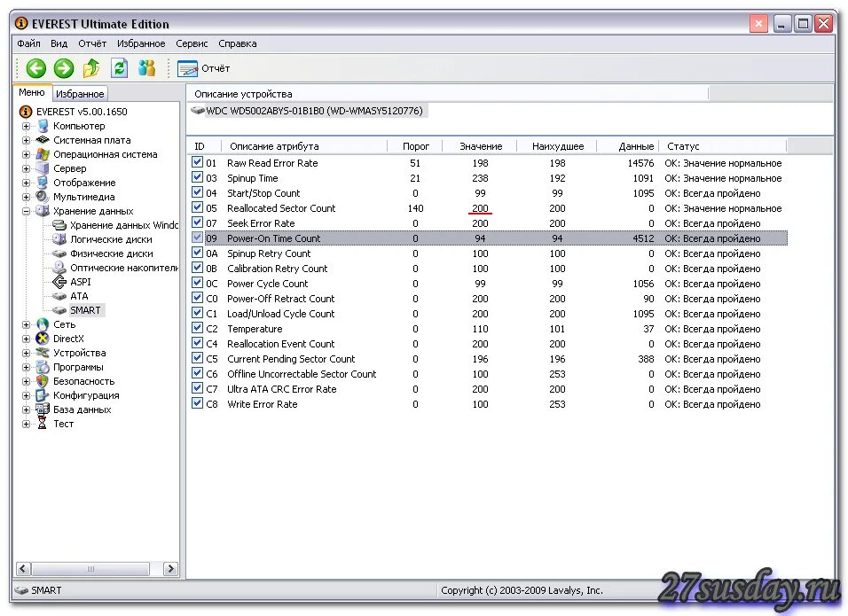The width and height of the screenshot is (848, 616).
Task: Sort by the Наихудшее column header
Action: pos(558,146)
